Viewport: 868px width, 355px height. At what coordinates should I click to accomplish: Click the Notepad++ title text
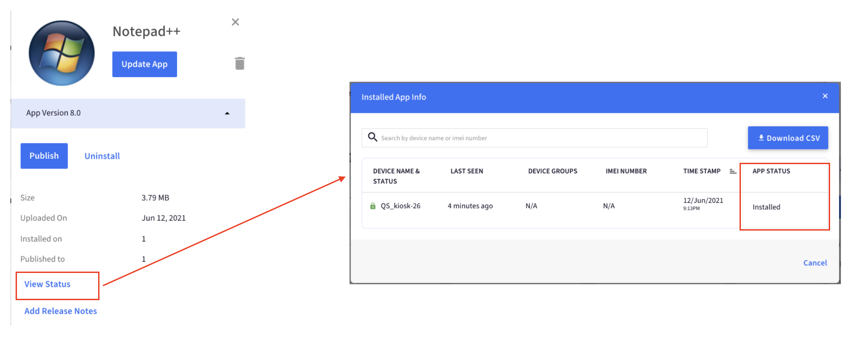coord(146,31)
